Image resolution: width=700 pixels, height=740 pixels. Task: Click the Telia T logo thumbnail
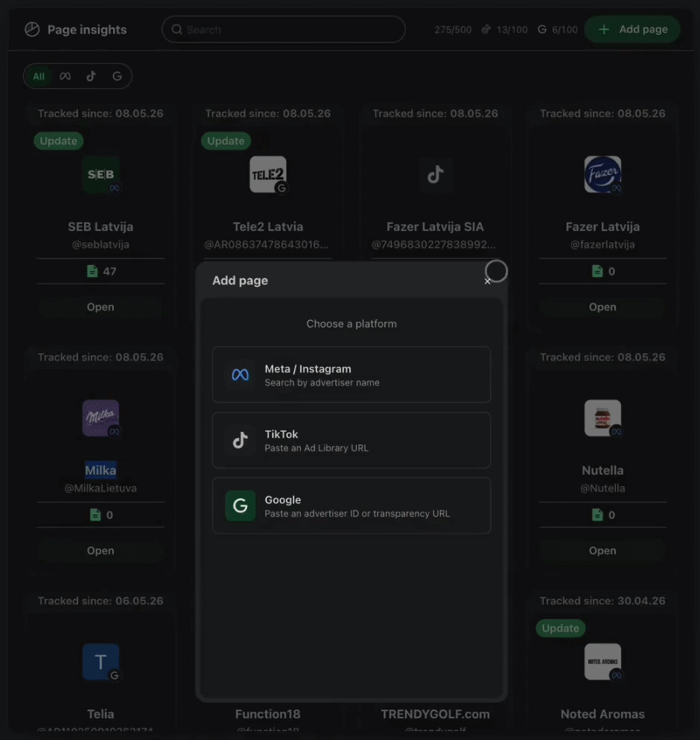101,662
